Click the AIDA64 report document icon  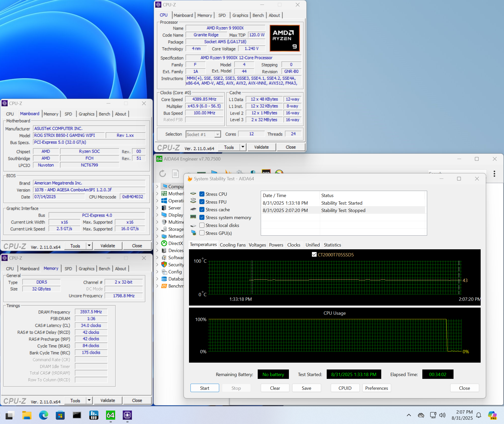pos(175,174)
